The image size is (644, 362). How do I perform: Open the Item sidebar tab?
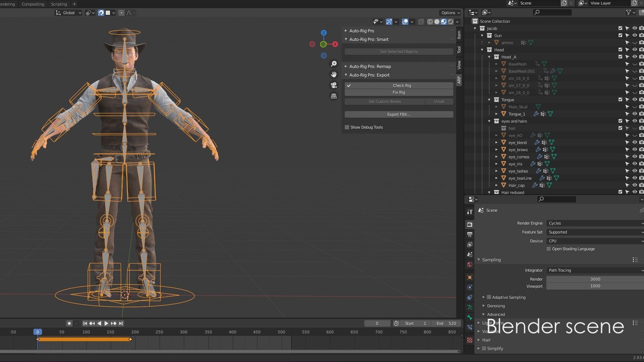point(459,35)
